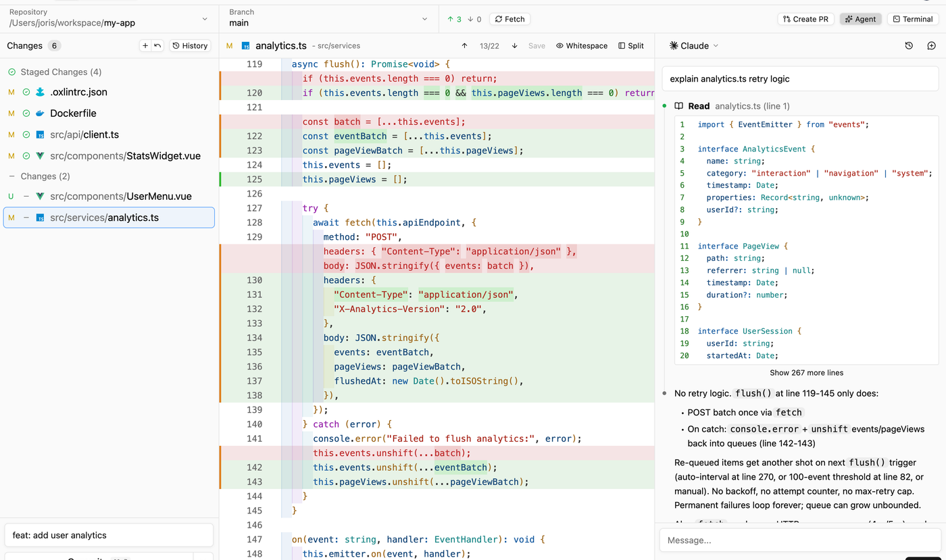Unstage all via Staged Changes check circle

tap(11, 72)
